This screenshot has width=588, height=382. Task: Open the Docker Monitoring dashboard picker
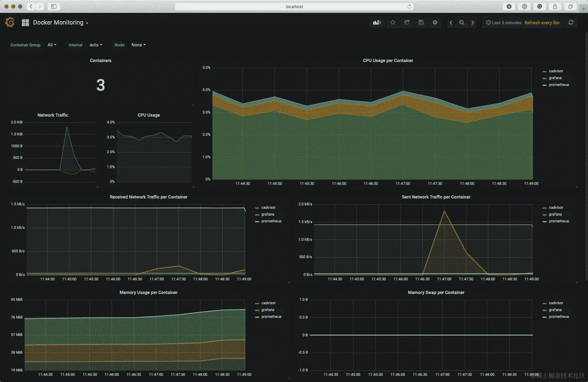click(60, 23)
